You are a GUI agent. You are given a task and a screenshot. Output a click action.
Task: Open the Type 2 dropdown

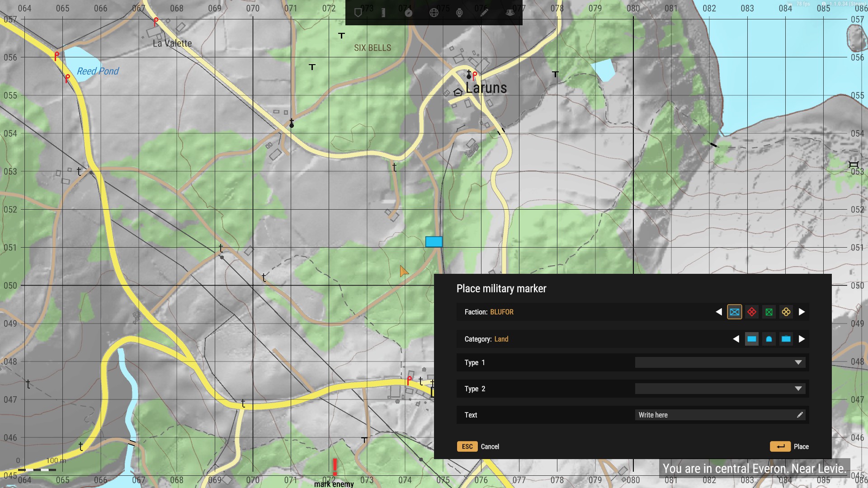(x=720, y=389)
